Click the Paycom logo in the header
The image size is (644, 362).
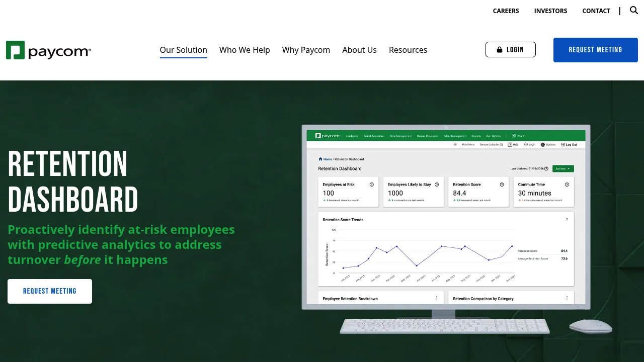coord(48,50)
